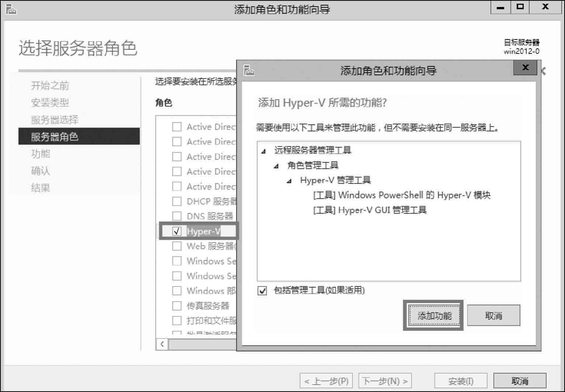Check the 打印和文件服务 role checkbox

(x=177, y=320)
